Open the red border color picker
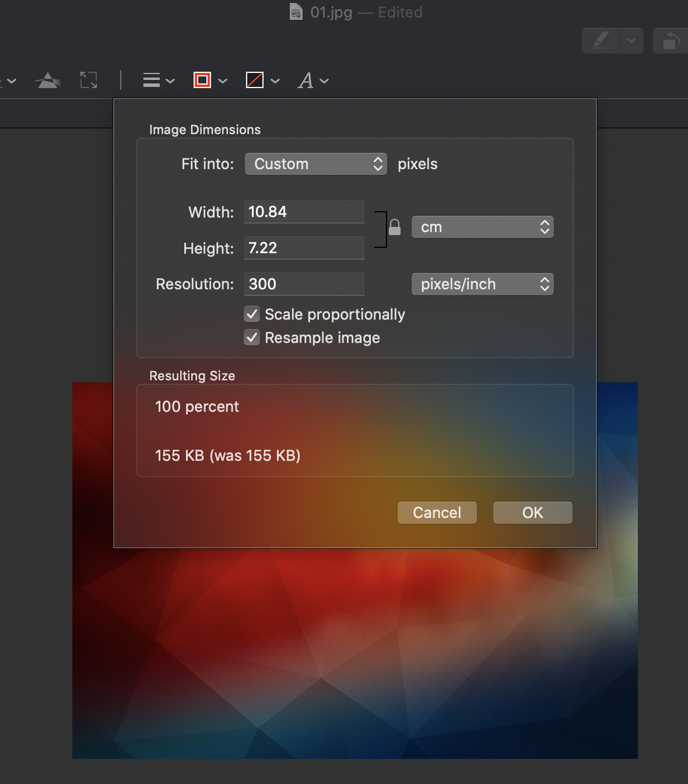688x784 pixels. pos(210,80)
